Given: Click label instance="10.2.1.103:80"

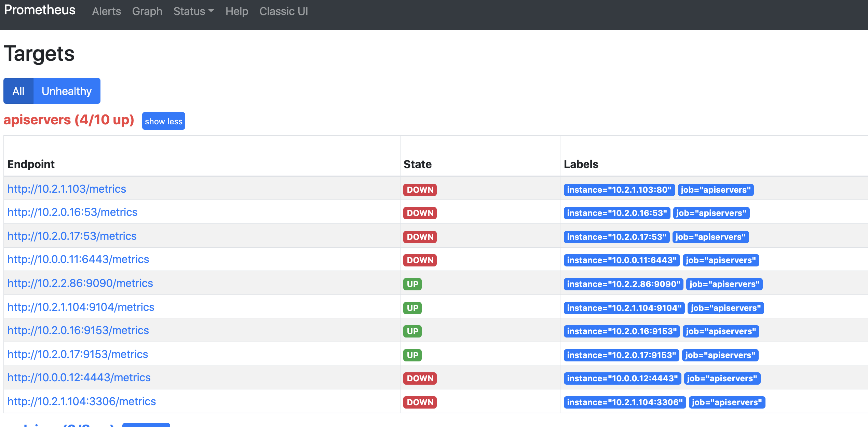Looking at the screenshot, I should pos(619,190).
